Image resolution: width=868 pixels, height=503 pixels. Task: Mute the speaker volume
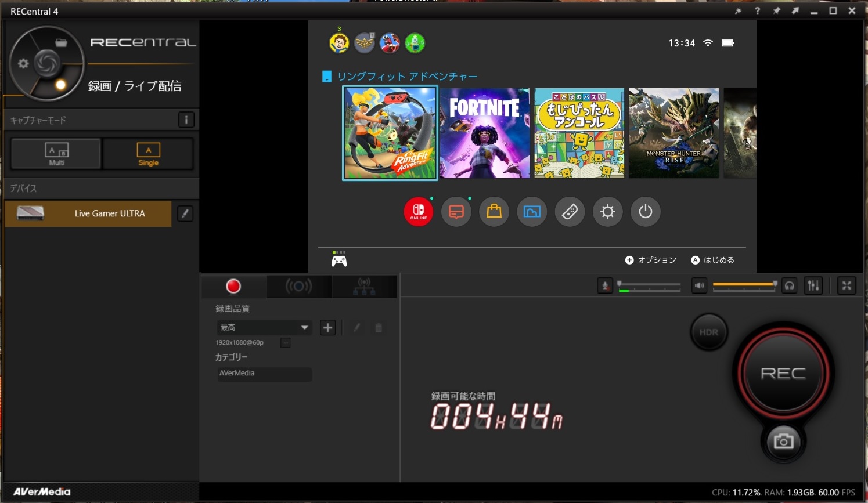(700, 285)
